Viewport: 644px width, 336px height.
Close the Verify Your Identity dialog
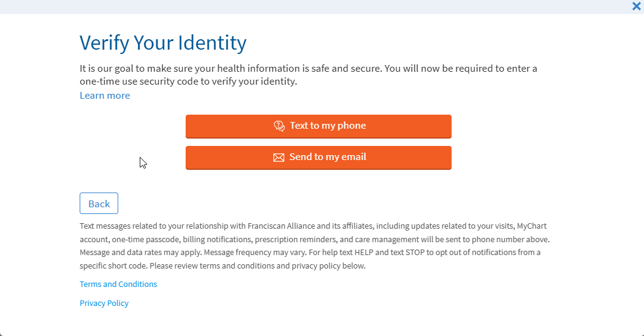(636, 6)
